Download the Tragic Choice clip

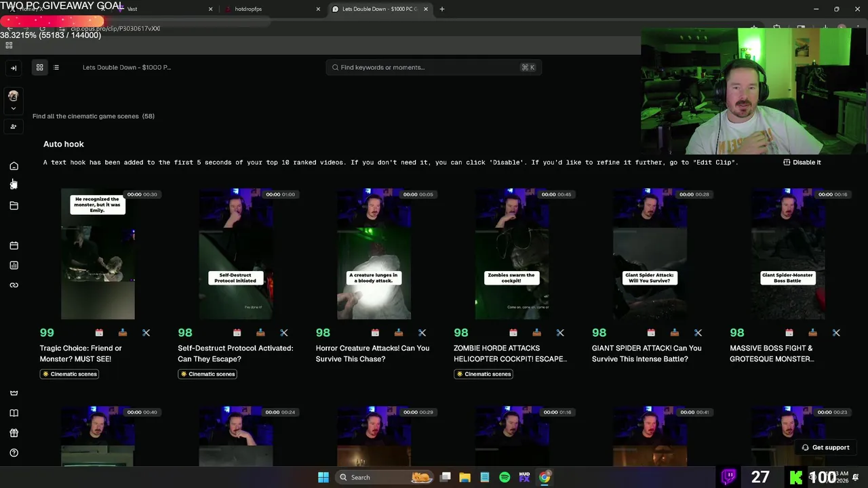click(123, 333)
